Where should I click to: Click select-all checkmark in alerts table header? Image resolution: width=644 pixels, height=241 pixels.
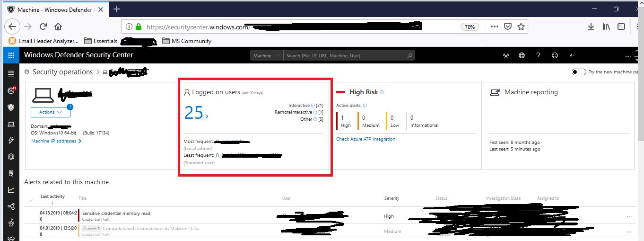point(31,201)
